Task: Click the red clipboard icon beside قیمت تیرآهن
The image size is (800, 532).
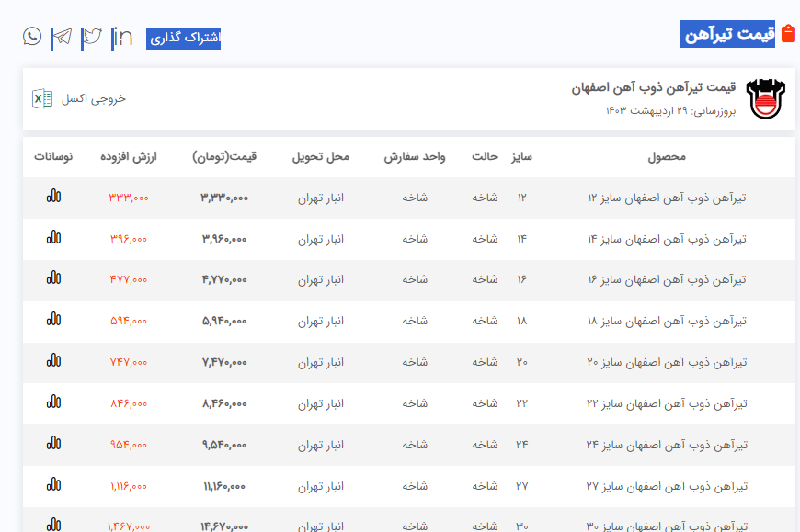Action: [788, 34]
